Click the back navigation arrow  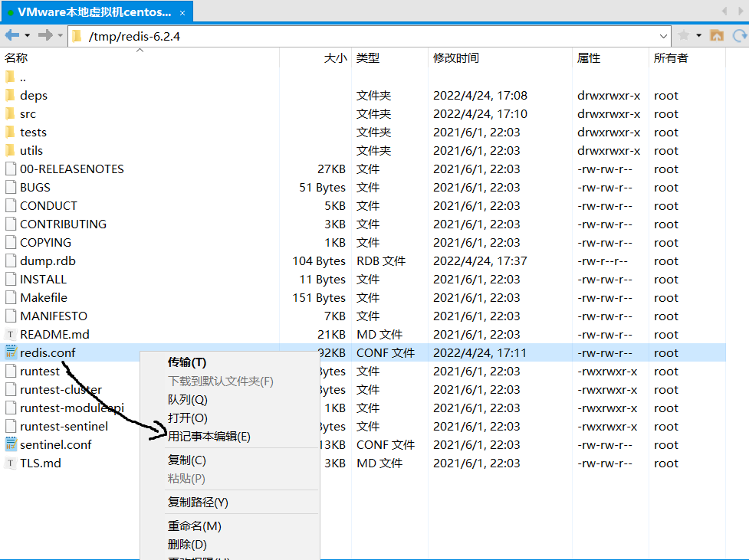pos(12,35)
